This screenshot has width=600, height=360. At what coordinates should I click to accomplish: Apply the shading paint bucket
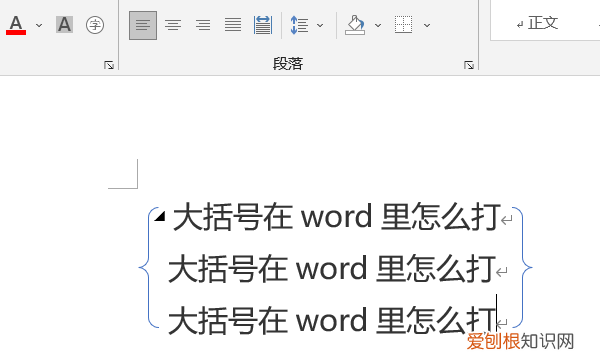click(x=355, y=25)
